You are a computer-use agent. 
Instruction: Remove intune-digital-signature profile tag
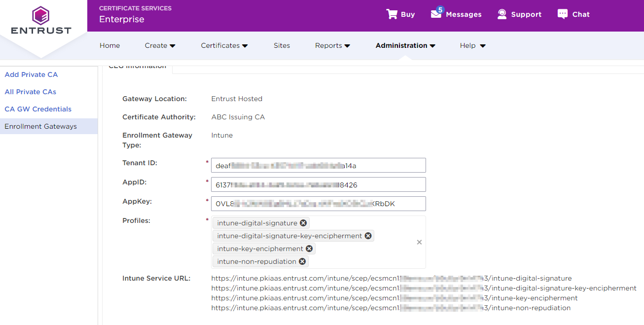coord(303,223)
